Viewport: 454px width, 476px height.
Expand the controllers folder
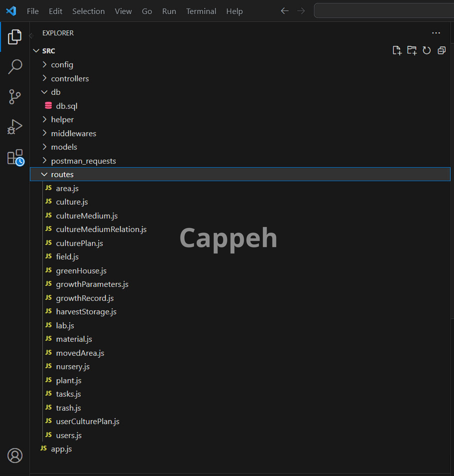[x=70, y=79]
